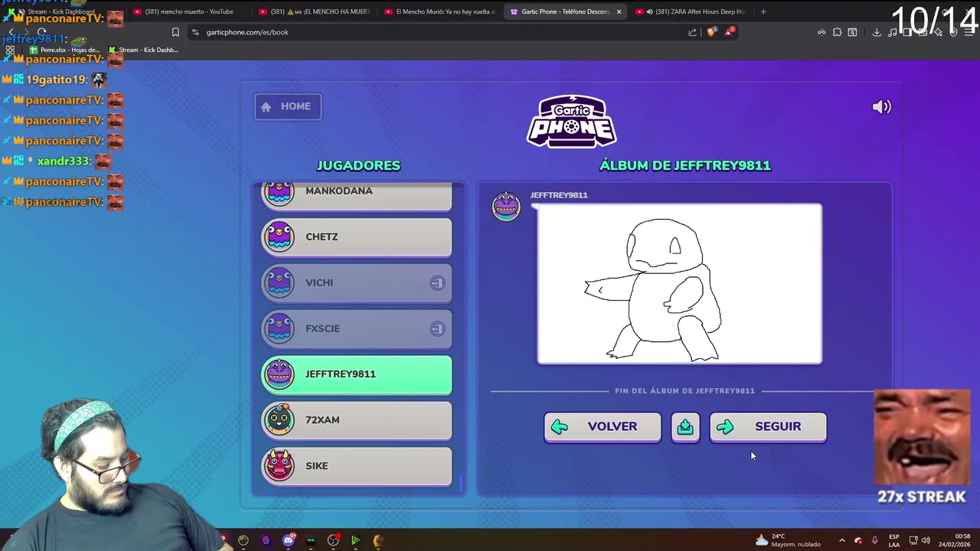
Task: Open Brave Shields lion icon
Action: click(x=711, y=32)
